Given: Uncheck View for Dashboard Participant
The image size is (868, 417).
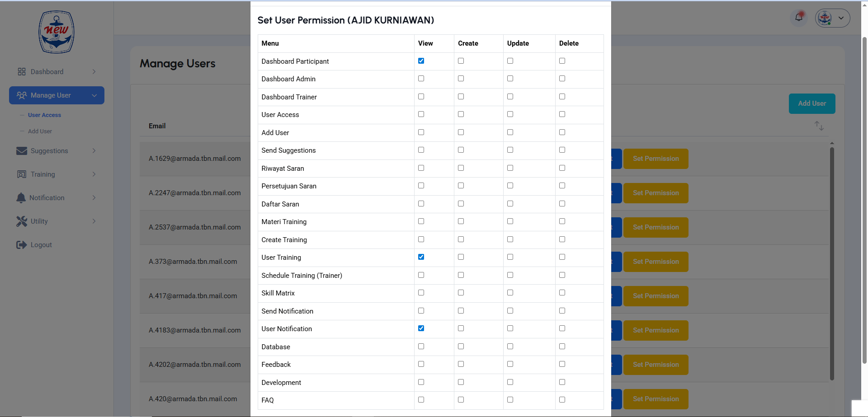Looking at the screenshot, I should 421,61.
